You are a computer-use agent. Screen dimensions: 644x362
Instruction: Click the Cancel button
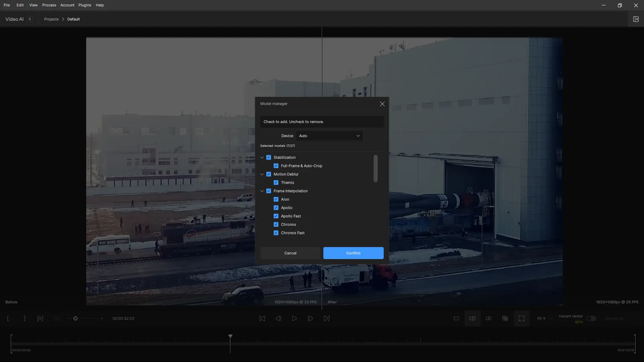pyautogui.click(x=290, y=253)
